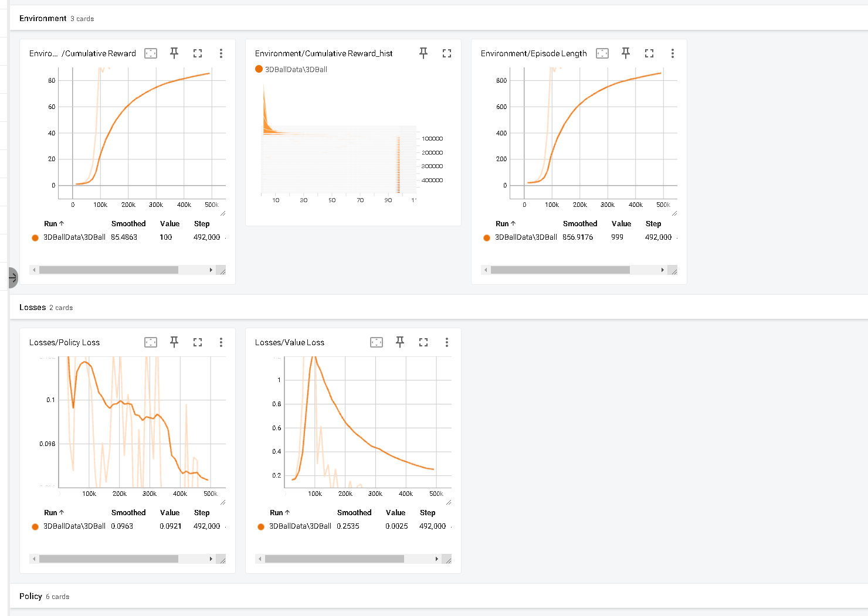
Task: Click Environment/Episode Length card title
Action: pos(534,53)
